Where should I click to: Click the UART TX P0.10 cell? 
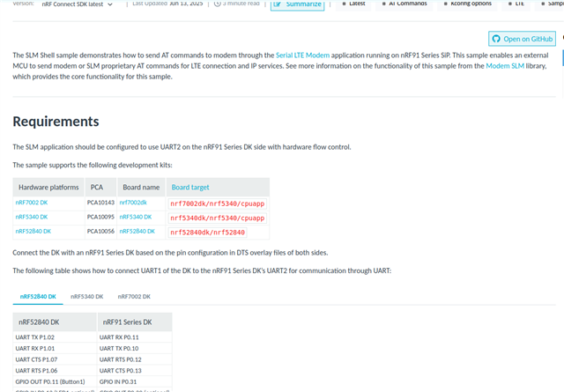(x=135, y=349)
